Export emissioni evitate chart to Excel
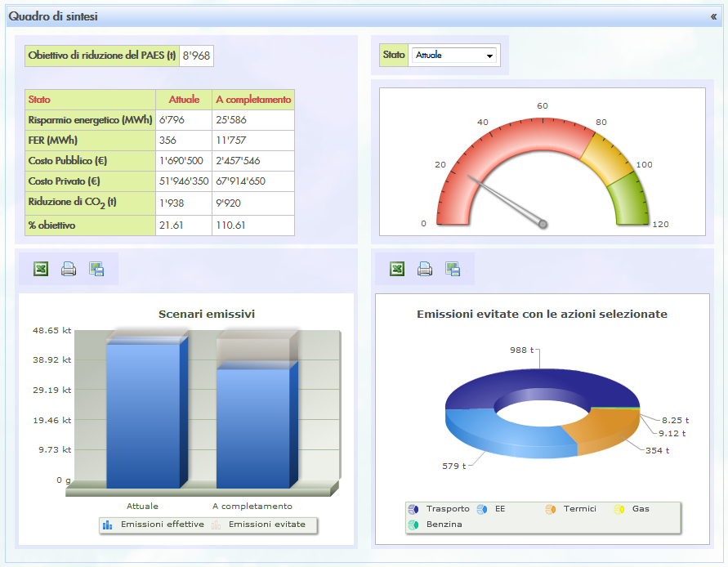This screenshot has height=567, width=728. pos(397,269)
